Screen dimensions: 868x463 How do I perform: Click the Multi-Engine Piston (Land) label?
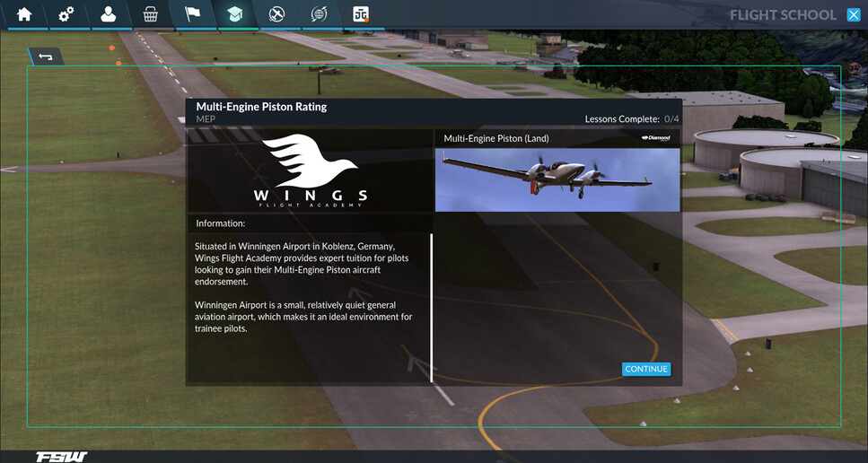495,138
